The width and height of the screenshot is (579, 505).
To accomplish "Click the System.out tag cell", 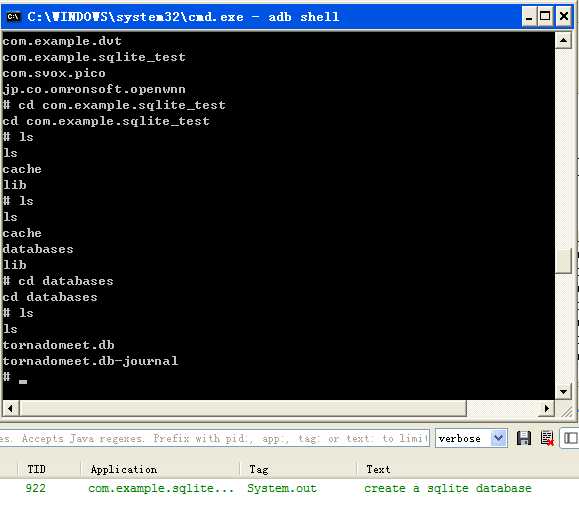I will tap(282, 488).
